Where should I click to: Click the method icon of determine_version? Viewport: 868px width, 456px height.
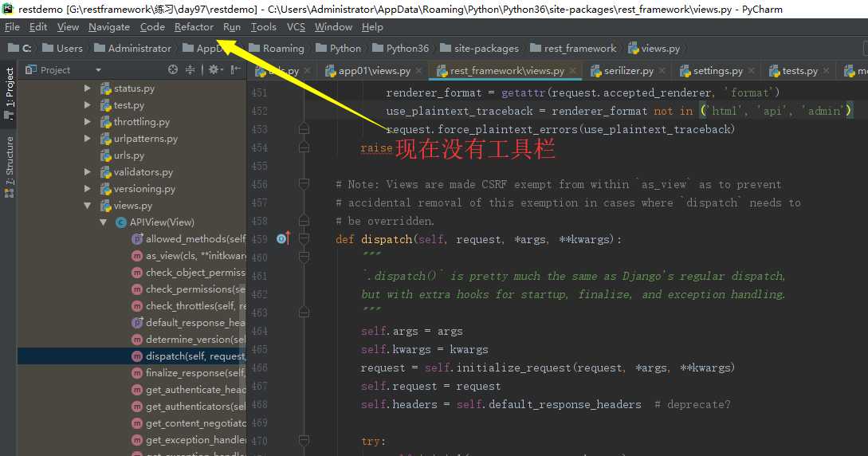[137, 340]
